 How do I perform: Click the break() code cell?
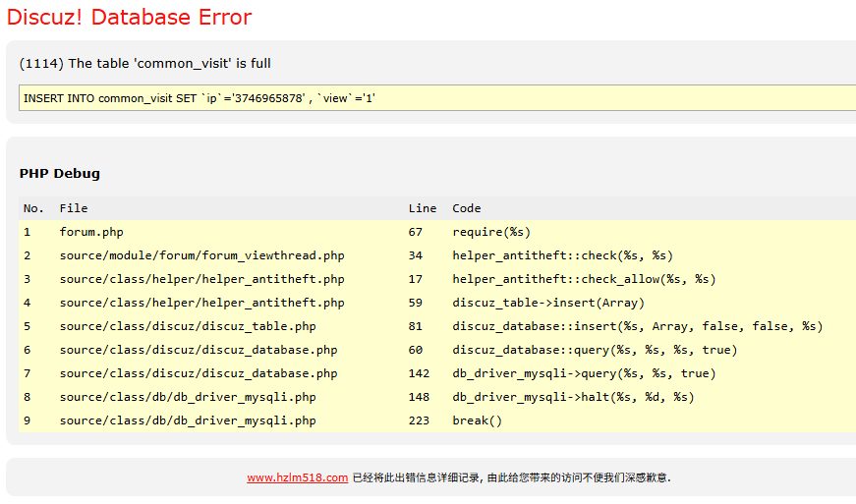point(477,420)
